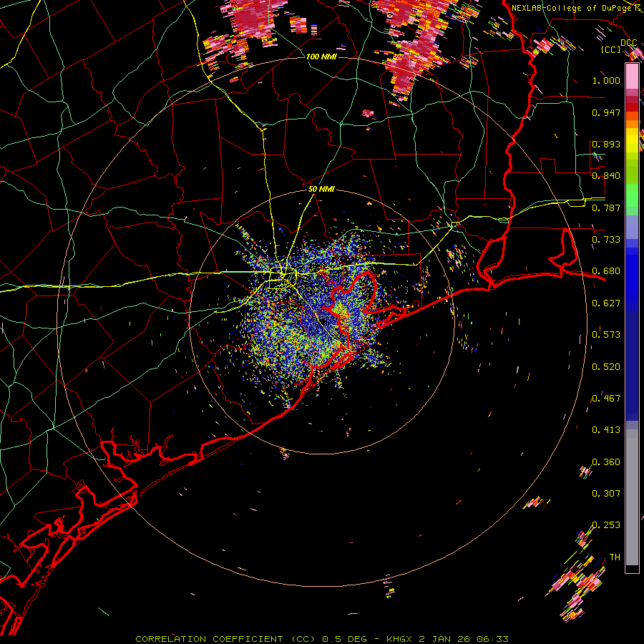The width and height of the screenshot is (644, 644).
Task: Click the 50 NMI range ring label
Action: pos(321,189)
